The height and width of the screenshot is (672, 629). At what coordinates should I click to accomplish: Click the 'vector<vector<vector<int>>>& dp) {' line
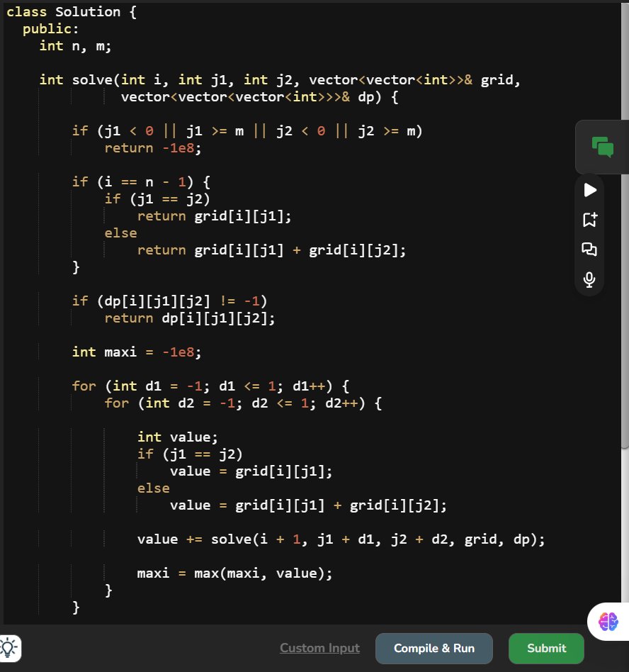tap(259, 97)
